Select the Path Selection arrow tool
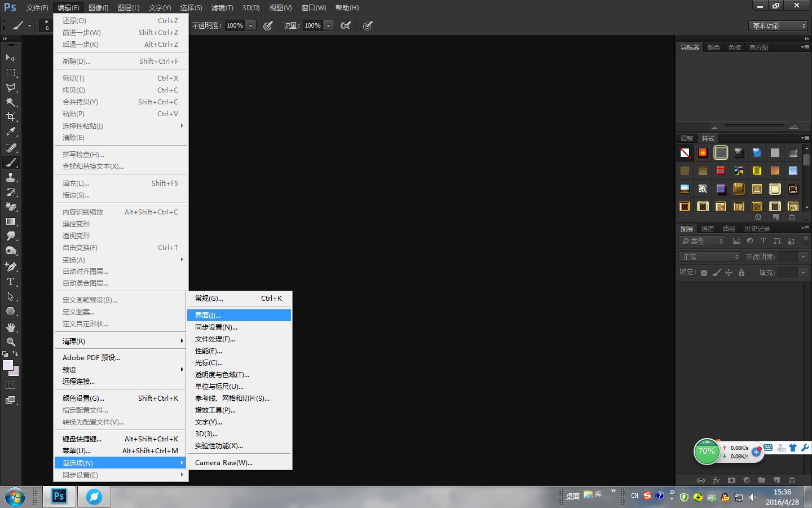This screenshot has width=812, height=508. click(11, 296)
